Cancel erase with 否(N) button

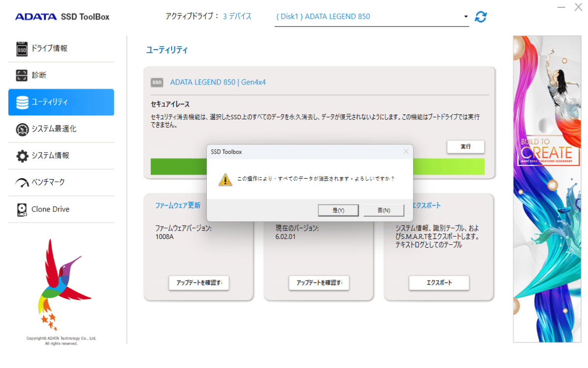(384, 210)
